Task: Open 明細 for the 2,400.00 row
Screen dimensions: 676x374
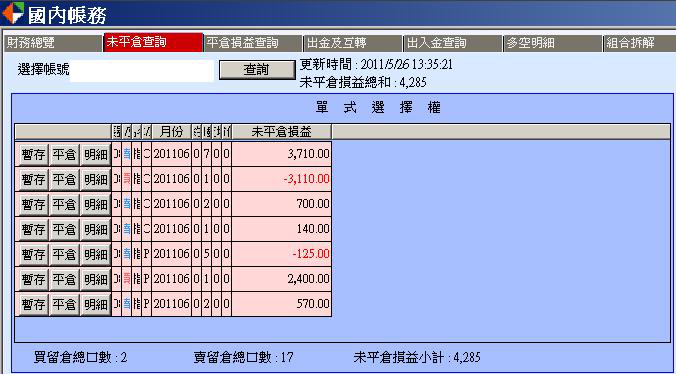Action: tap(96, 279)
